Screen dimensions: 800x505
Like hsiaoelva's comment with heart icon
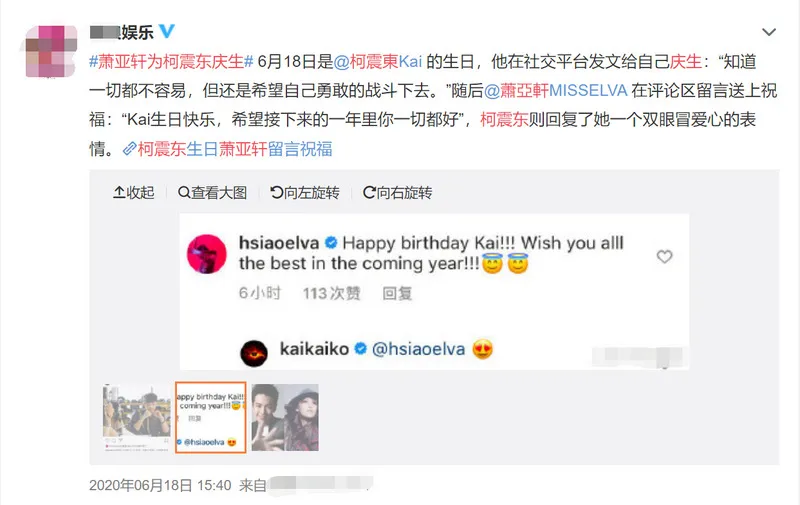point(664,257)
